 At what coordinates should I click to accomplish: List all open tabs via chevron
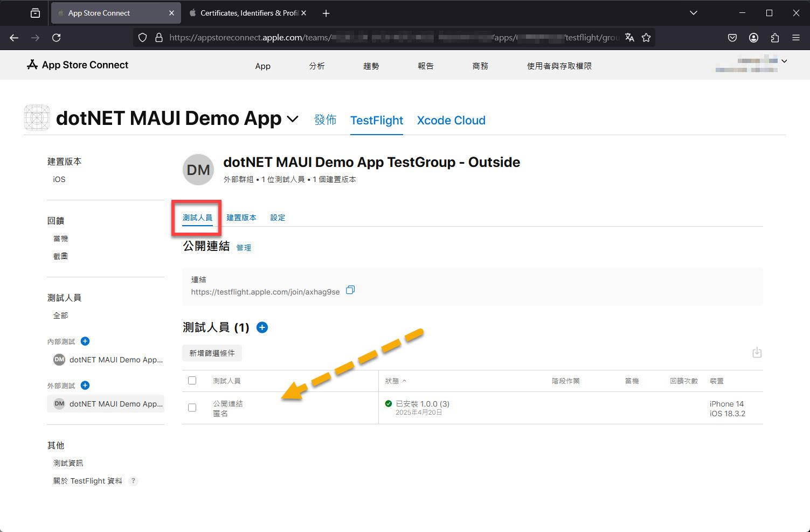694,13
